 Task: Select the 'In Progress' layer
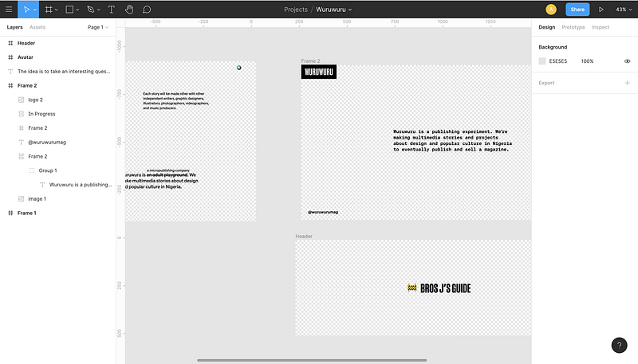(41, 114)
